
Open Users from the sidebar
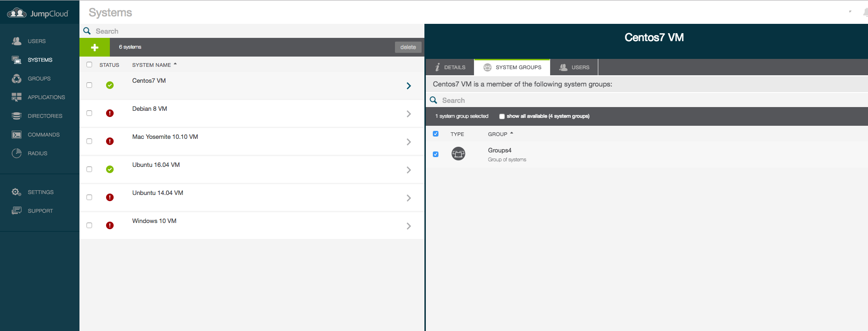pos(36,41)
